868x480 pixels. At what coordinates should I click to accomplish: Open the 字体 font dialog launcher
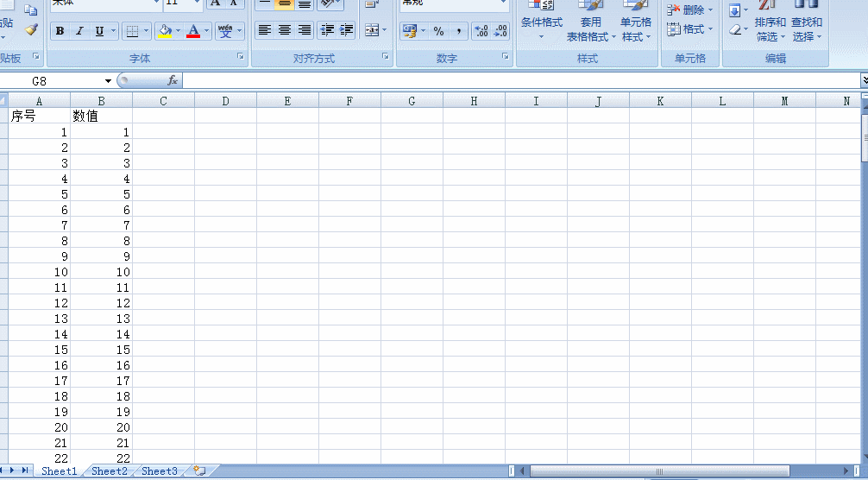[x=241, y=56]
